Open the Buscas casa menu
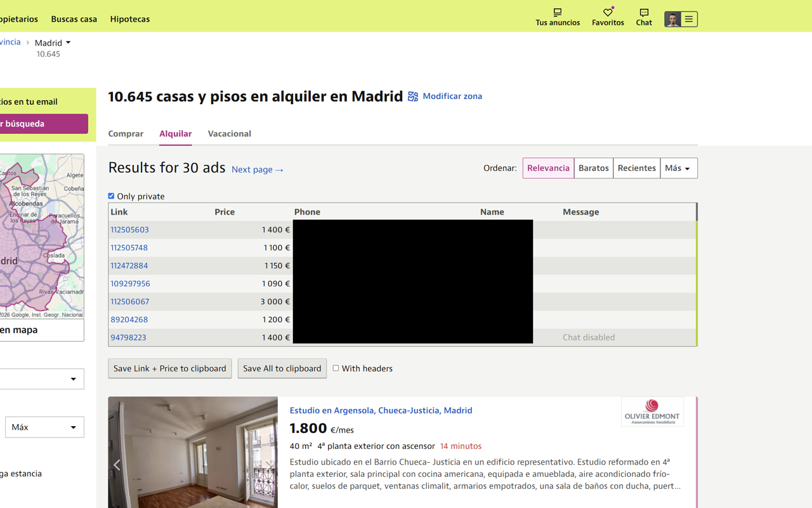This screenshot has height=508, width=812. (x=74, y=19)
